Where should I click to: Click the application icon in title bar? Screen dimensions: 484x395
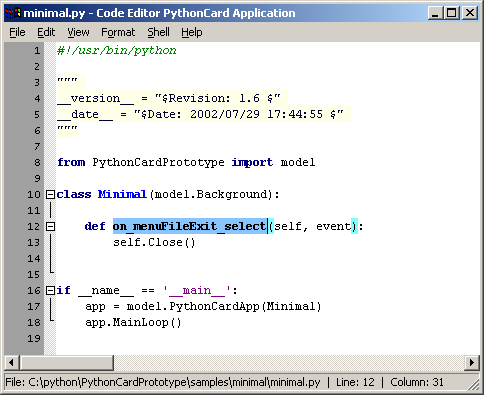(13, 13)
